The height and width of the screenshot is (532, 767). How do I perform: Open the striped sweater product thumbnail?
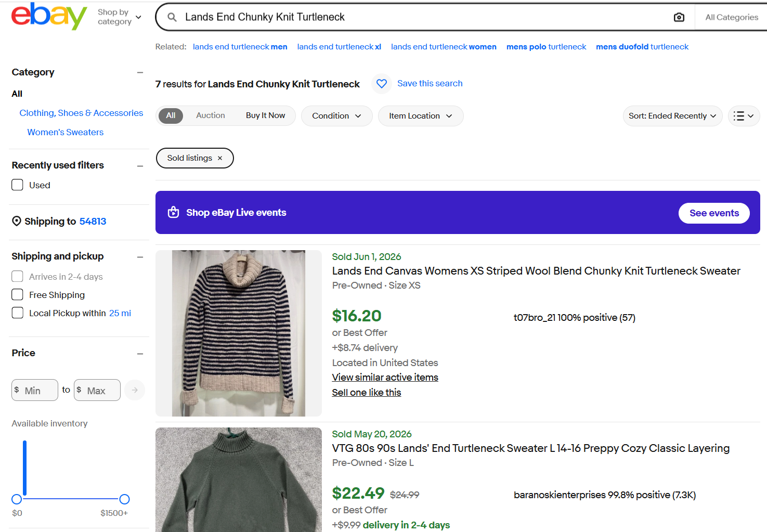(239, 333)
